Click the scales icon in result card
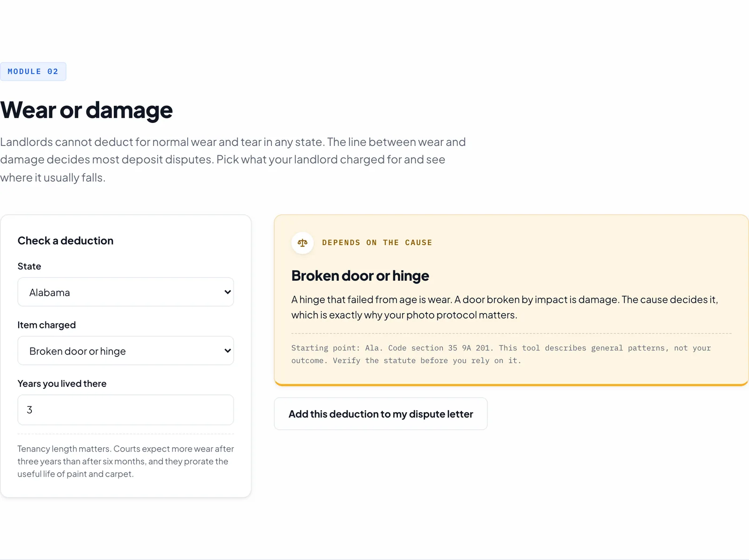 (302, 243)
